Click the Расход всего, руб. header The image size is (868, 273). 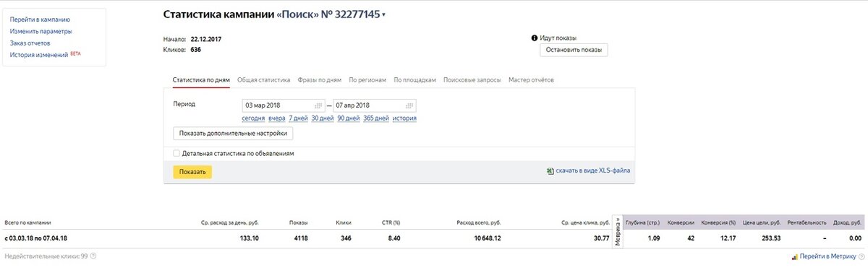[479, 222]
